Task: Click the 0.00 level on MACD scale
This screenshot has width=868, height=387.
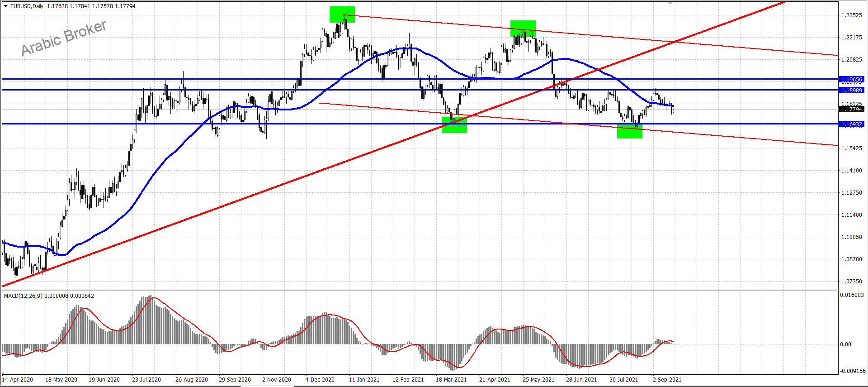Action: click(845, 344)
